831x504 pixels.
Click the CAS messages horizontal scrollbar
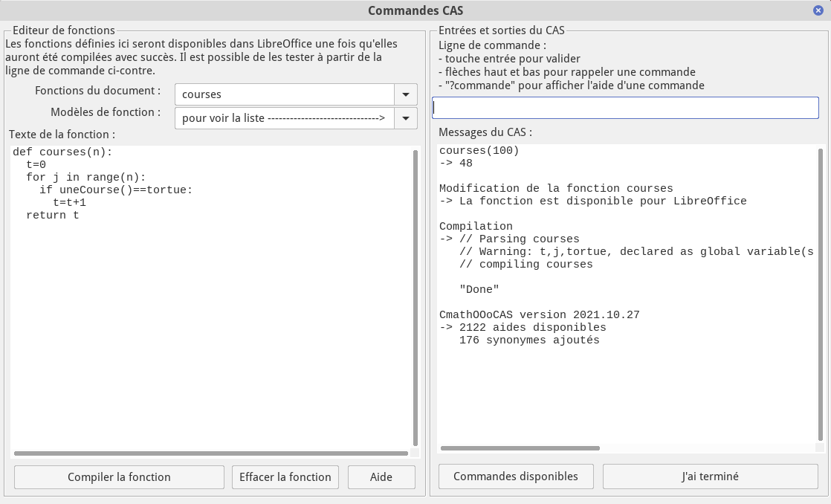tap(520, 448)
